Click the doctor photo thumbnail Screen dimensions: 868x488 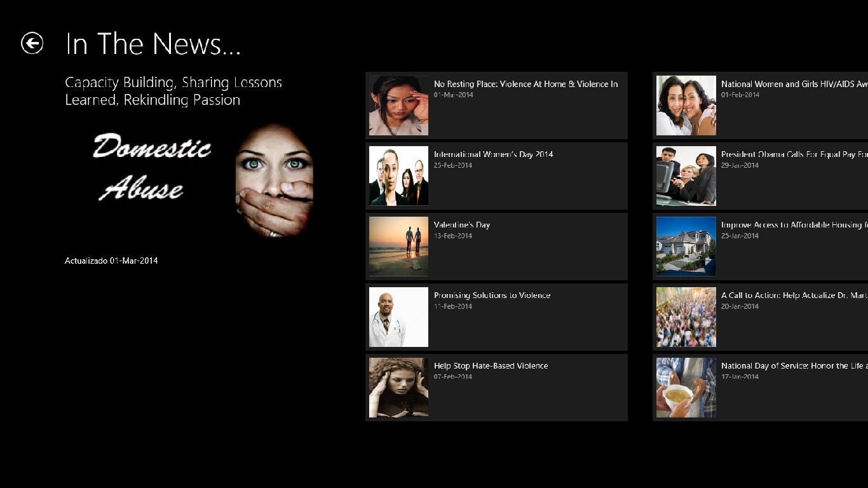click(x=398, y=317)
